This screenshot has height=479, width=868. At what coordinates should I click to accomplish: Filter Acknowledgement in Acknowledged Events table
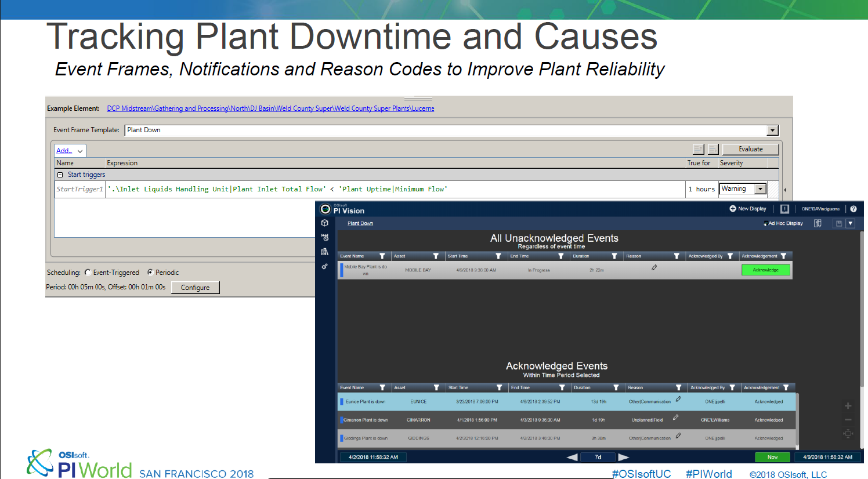(x=786, y=387)
